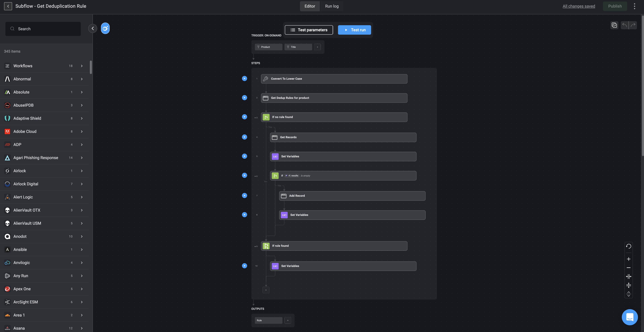Image resolution: width=644 pixels, height=332 pixels.
Task: Add a new trigger input parameter
Action: (317, 47)
